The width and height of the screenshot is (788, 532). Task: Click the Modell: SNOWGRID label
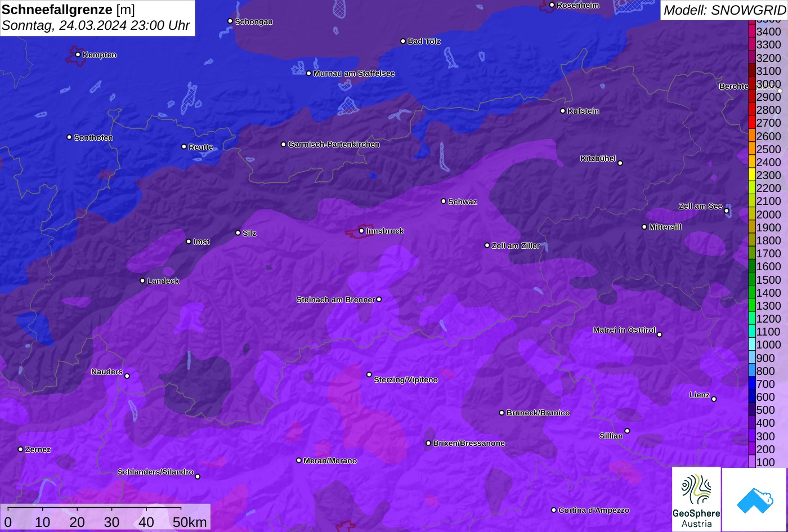(x=724, y=10)
